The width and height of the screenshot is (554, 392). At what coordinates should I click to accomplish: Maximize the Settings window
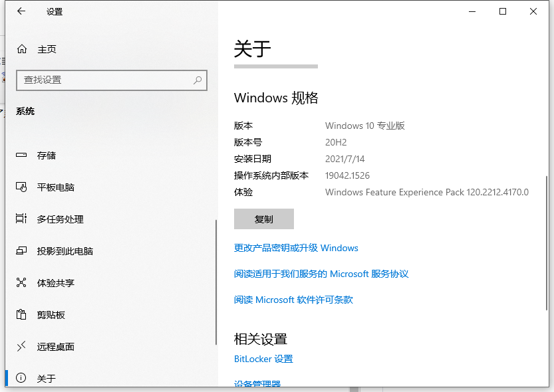(503, 11)
